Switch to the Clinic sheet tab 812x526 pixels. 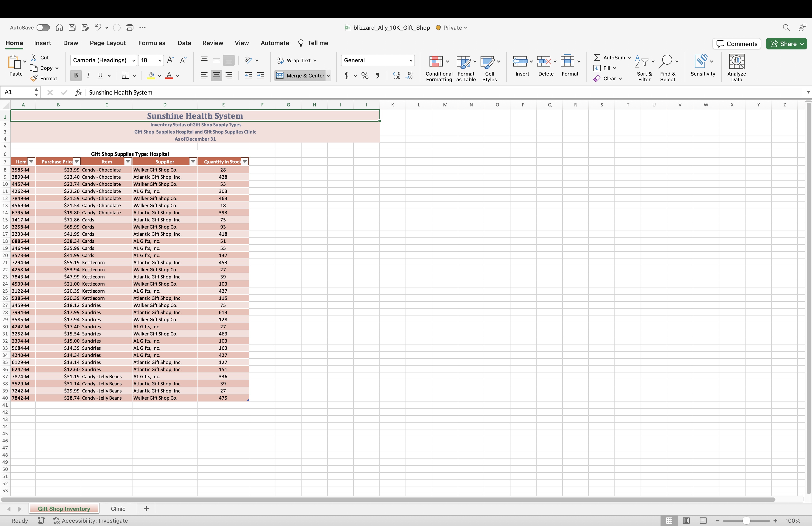tap(118, 509)
